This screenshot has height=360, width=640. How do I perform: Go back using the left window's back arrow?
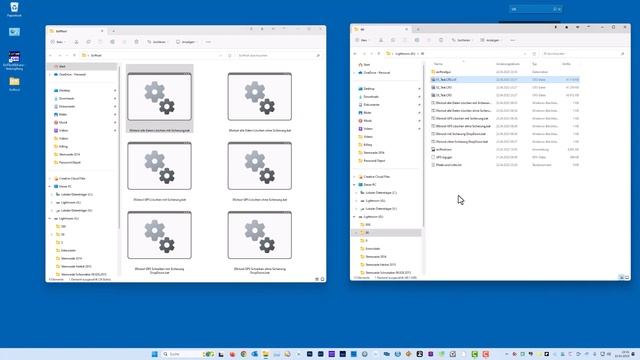coord(51,55)
